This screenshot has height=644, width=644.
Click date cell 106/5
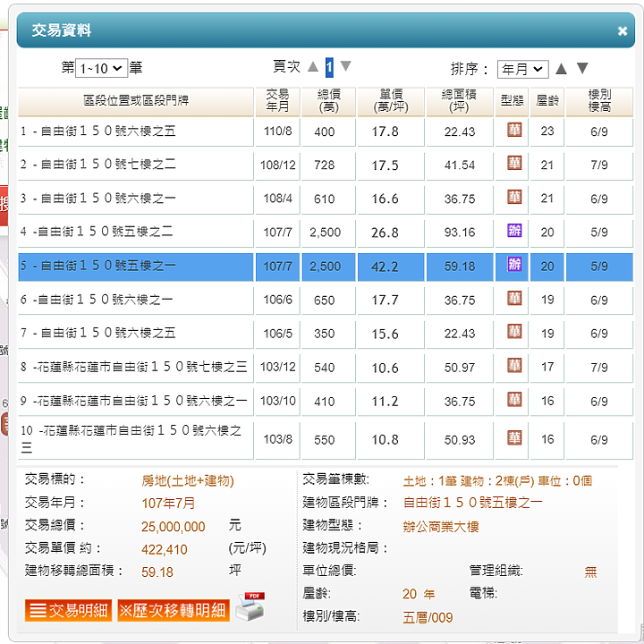(x=277, y=334)
